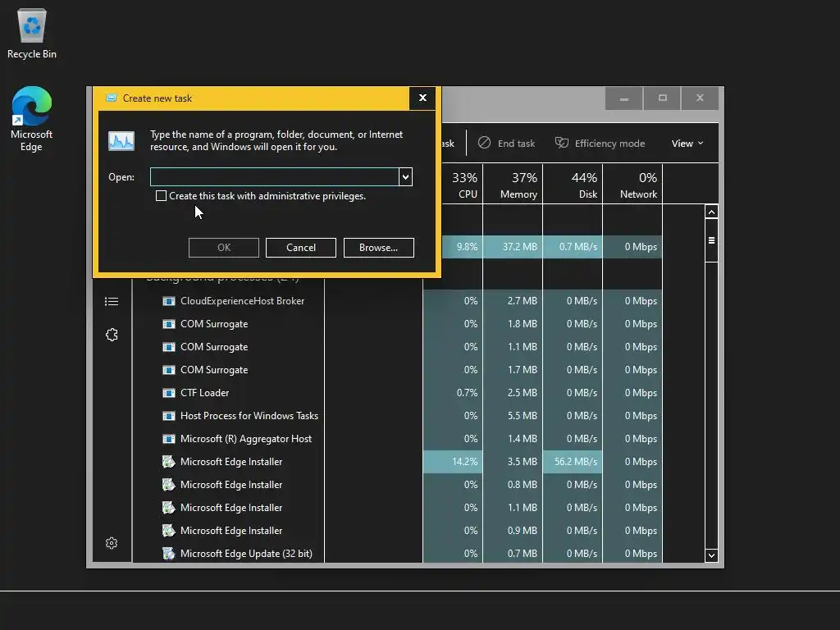Open Task Manager settings gear icon

point(112,543)
